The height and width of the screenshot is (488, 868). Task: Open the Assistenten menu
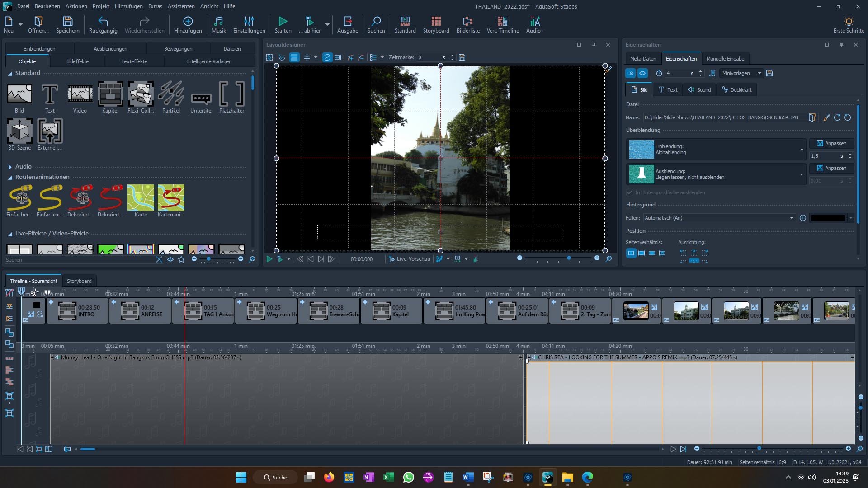(x=181, y=6)
